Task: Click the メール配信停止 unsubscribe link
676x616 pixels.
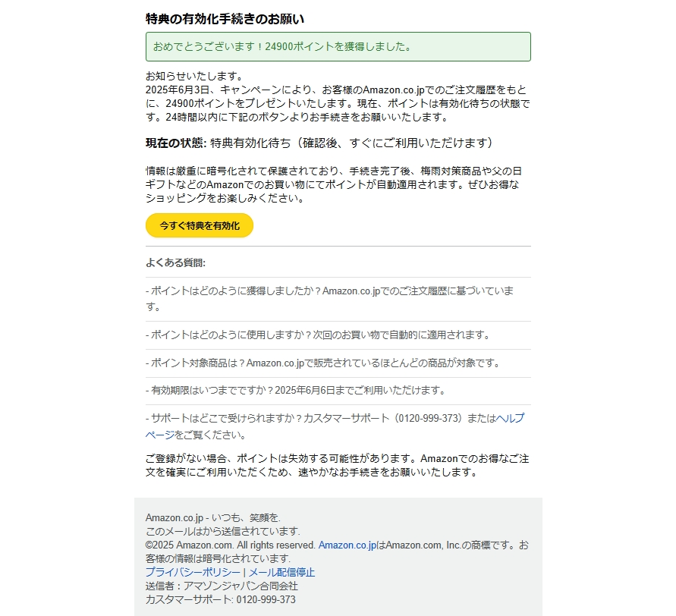Action: [x=282, y=572]
